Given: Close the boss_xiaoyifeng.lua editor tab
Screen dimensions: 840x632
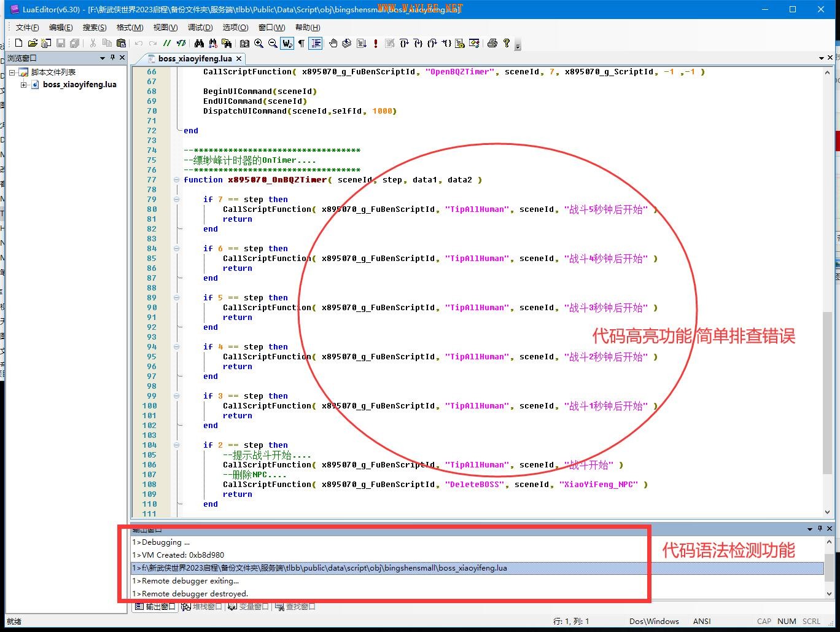Looking at the screenshot, I should point(239,58).
